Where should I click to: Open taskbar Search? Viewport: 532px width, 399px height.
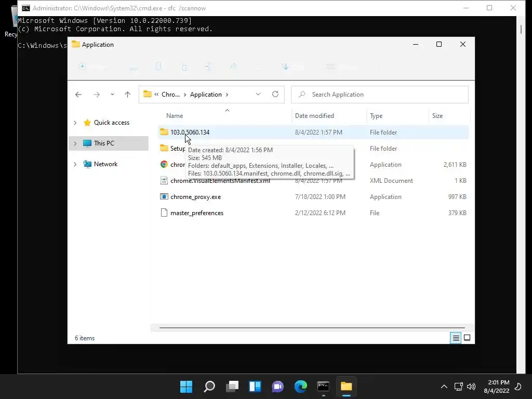point(209,387)
